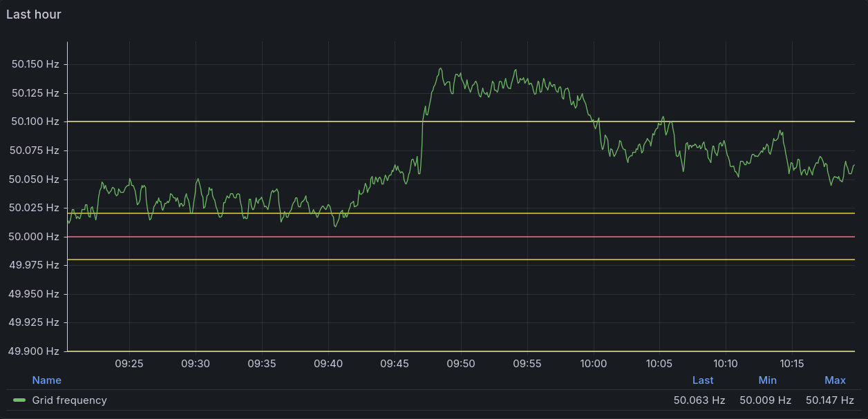Sort the legend by the Last column
Viewport: 868px width, 419px height.
[703, 380]
